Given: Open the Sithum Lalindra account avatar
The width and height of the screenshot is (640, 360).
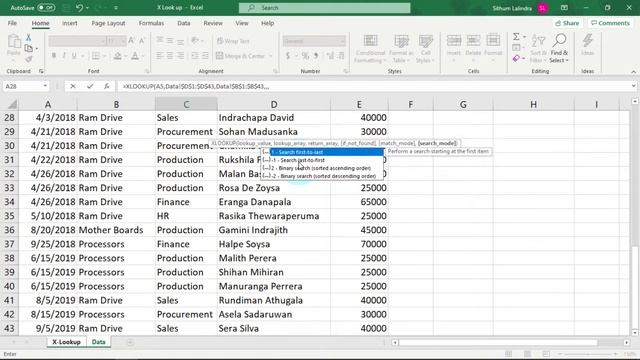Looking at the screenshot, I should (x=542, y=8).
